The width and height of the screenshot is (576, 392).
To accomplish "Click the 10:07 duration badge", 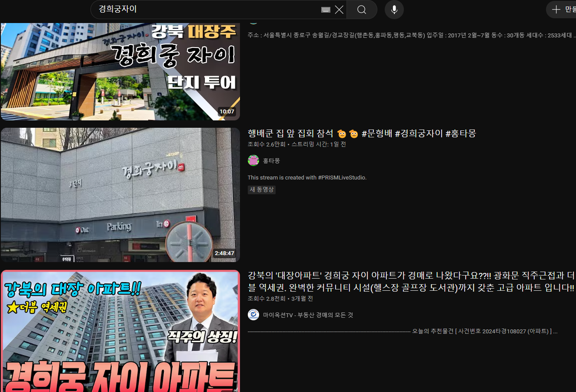I will tap(227, 112).
